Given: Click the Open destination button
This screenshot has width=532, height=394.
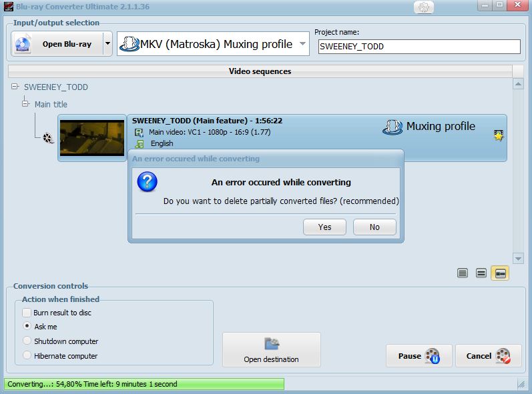Looking at the screenshot, I should [x=272, y=349].
